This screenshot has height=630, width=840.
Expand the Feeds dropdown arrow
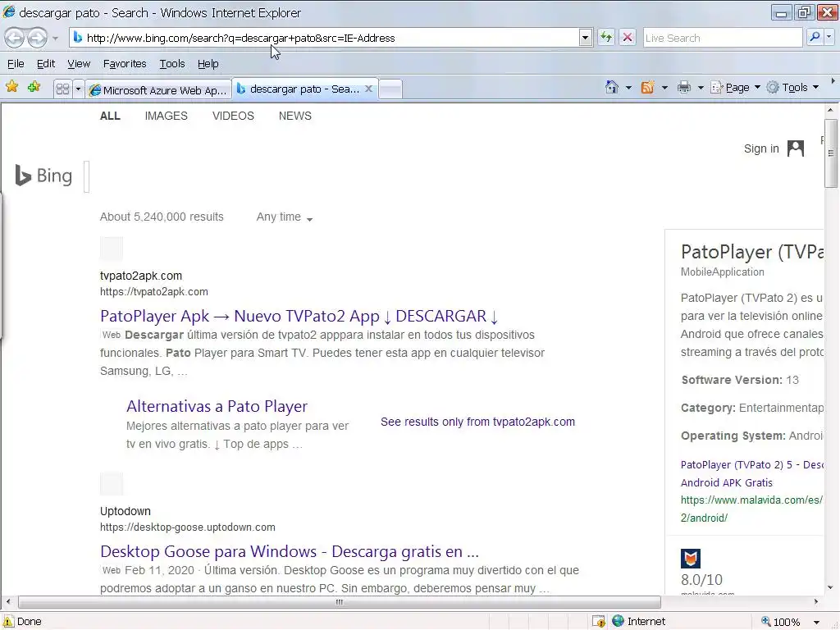(x=664, y=87)
